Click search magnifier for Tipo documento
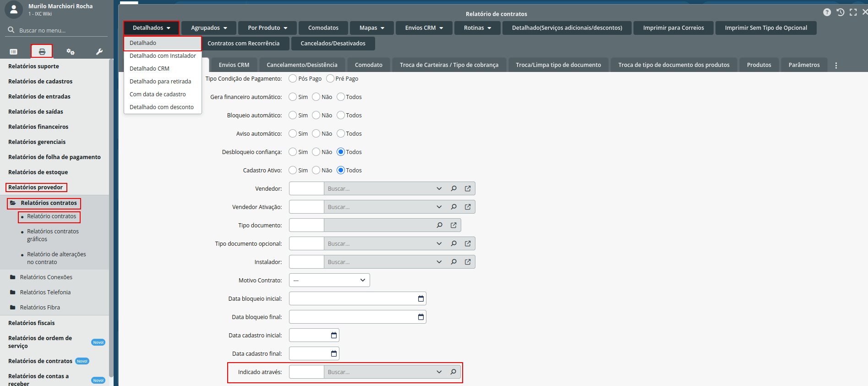Screen dimensions: 868x386 (x=439, y=225)
